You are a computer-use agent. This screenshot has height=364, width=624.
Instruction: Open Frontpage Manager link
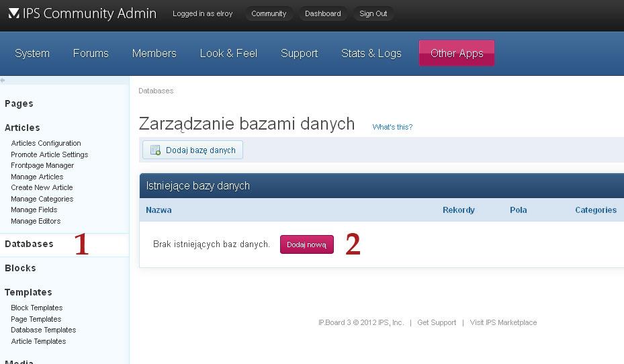click(x=42, y=165)
